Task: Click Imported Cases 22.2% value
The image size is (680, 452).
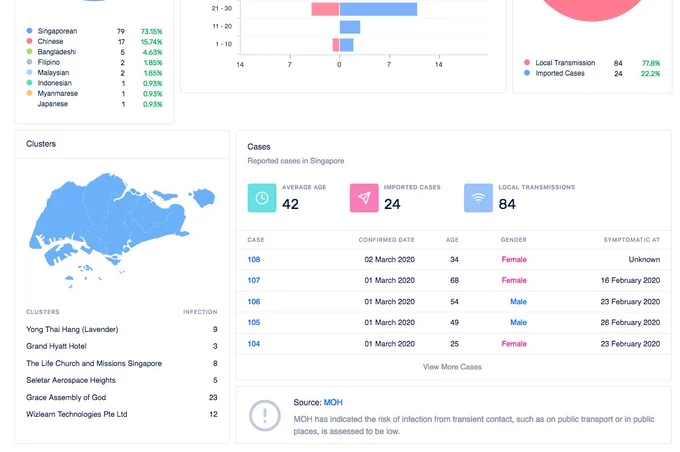Action: click(651, 73)
